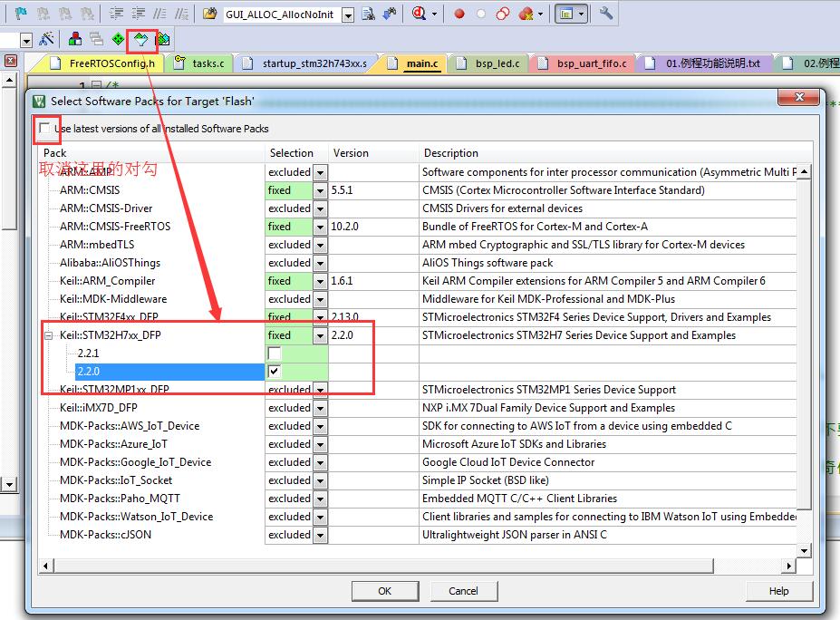Uncheck the 2.2.0 version checkbox

275,371
